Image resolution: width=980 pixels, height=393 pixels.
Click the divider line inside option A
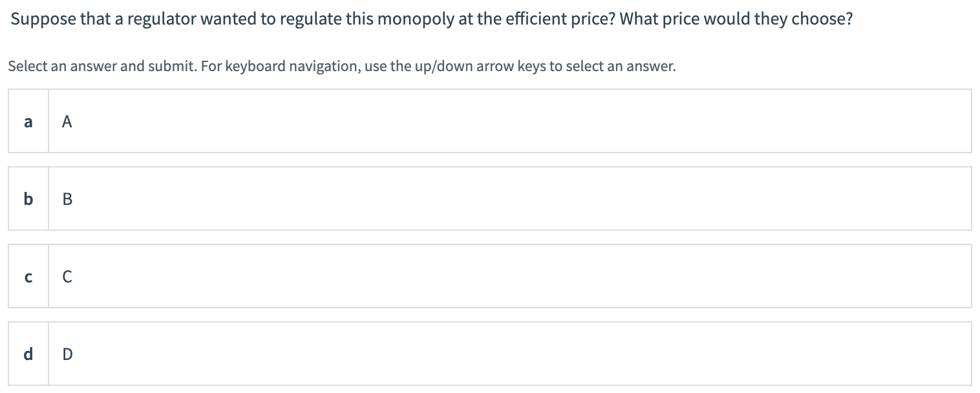point(49,121)
